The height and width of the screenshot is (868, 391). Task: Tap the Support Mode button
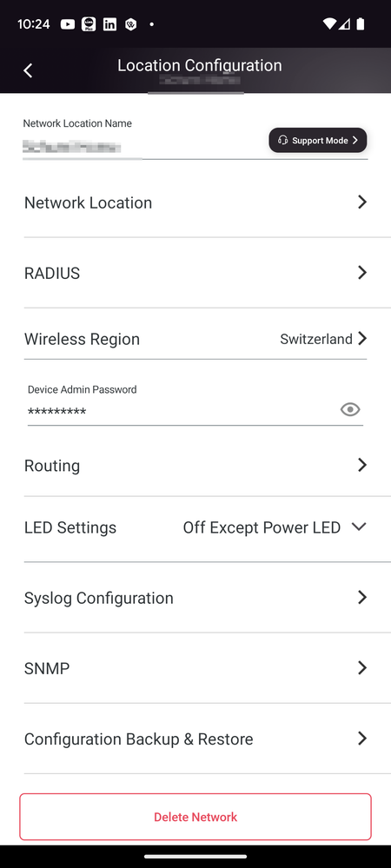point(318,141)
